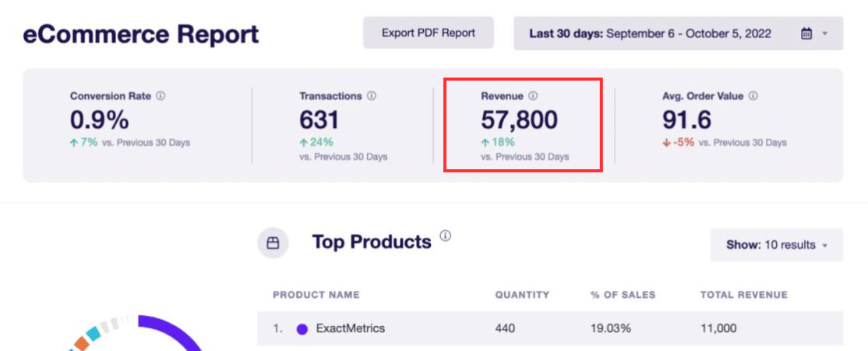The width and height of the screenshot is (868, 351).
Task: Click the red -5% order value change
Action: tap(678, 143)
